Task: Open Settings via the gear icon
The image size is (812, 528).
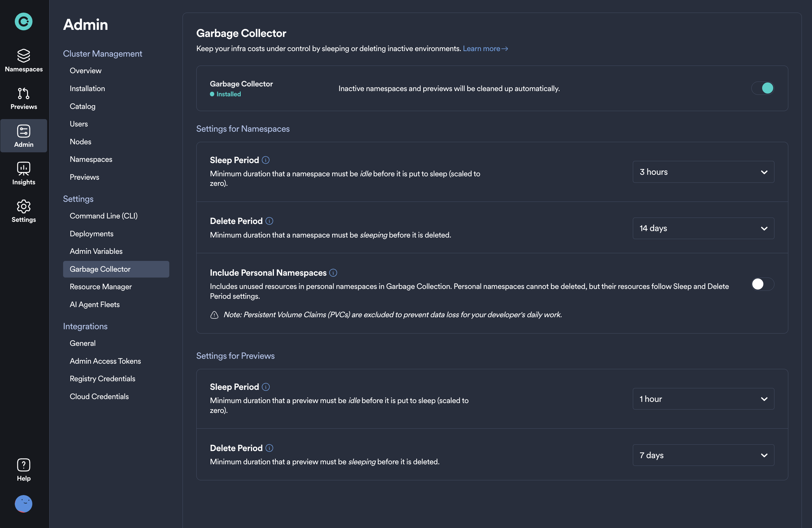Action: click(x=23, y=211)
